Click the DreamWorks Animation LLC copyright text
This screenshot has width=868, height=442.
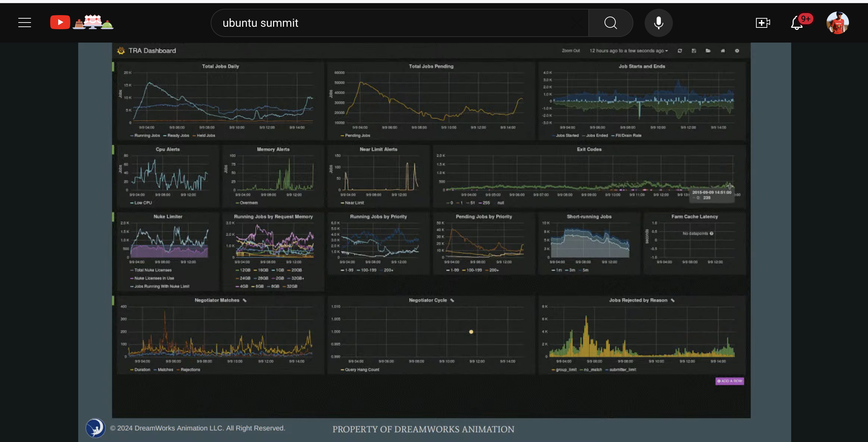(198, 428)
